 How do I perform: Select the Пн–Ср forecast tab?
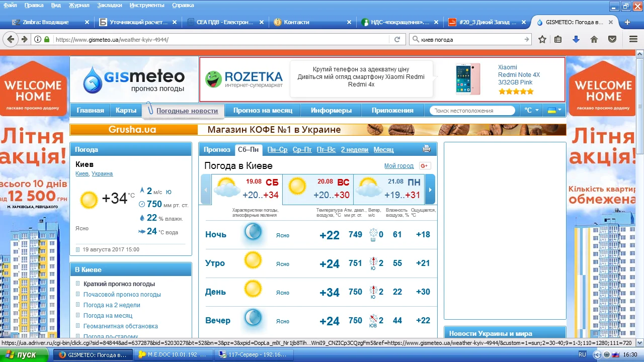(277, 149)
